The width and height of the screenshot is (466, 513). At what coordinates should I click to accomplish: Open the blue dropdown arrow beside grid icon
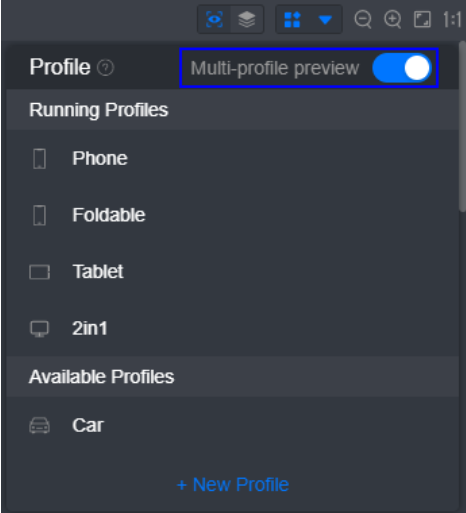(x=325, y=20)
